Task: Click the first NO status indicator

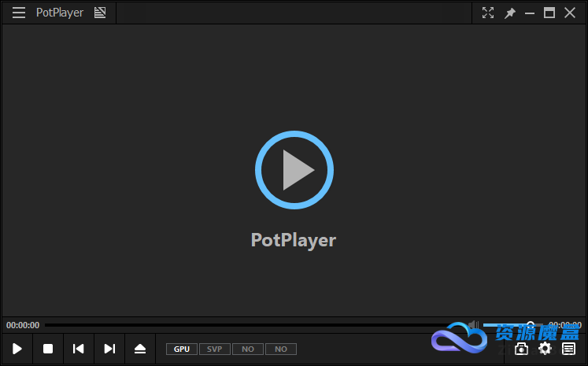Action: 248,349
